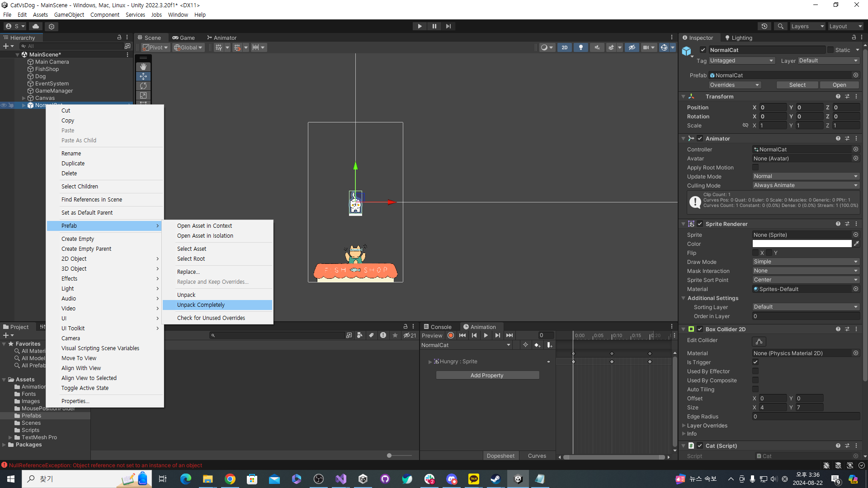Viewport: 868px width, 488px height.
Task: Click the Play button in top toolbar
Action: 420,26
